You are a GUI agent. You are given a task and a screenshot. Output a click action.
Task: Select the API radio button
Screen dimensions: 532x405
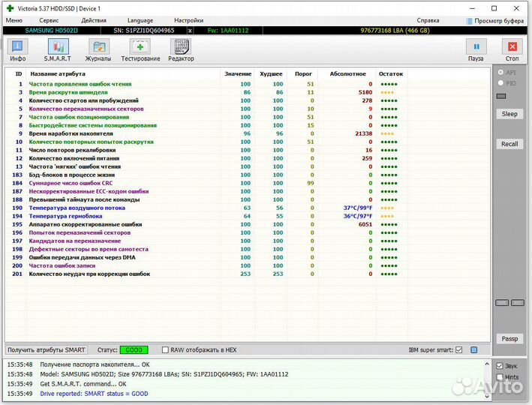[x=500, y=73]
